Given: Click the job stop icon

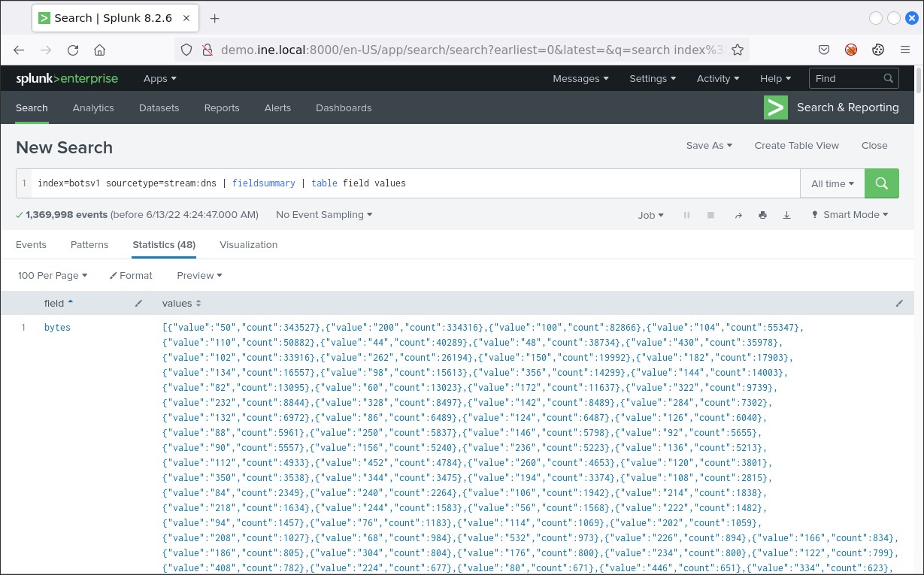Looking at the screenshot, I should click(x=710, y=215).
